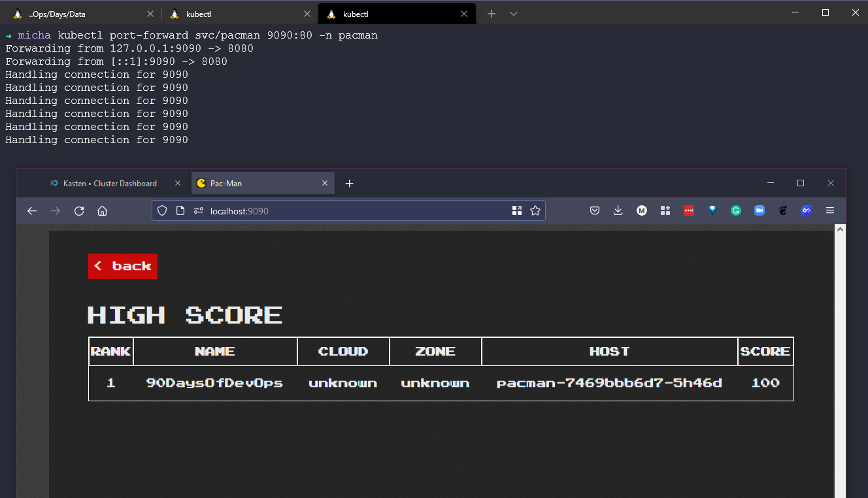Navigate back with browser back arrow
The height and width of the screenshot is (498, 868).
pos(32,210)
